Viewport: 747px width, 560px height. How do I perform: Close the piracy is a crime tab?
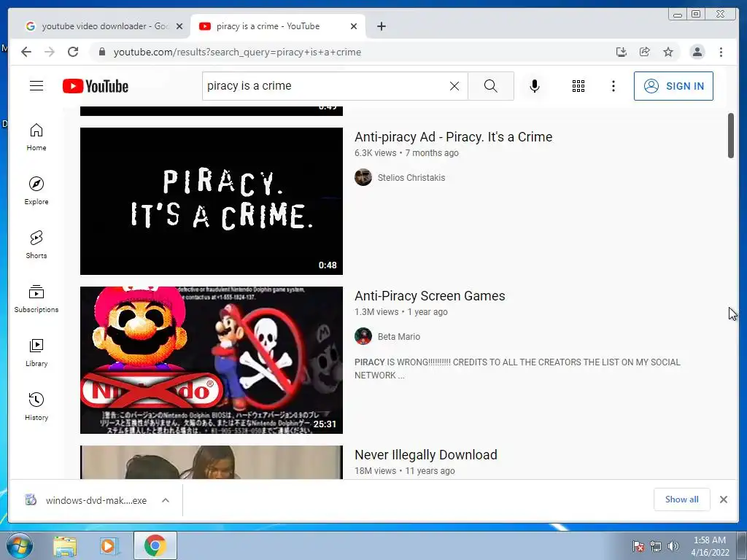click(354, 26)
